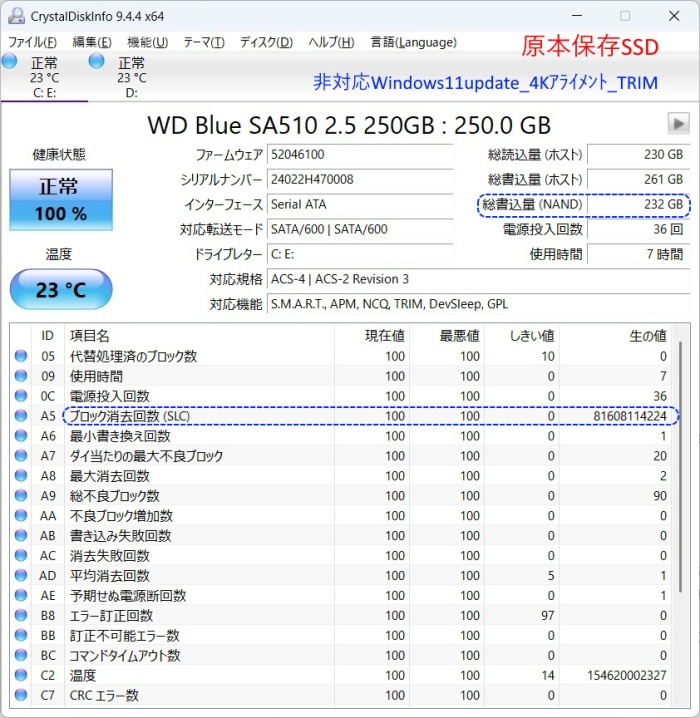Select the 代替処理済のブロック数 row
Image resolution: width=700 pixels, height=718 pixels.
point(341,356)
